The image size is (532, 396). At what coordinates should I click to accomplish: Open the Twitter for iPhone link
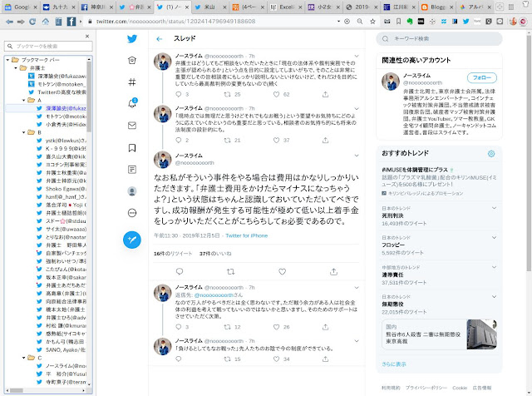click(x=247, y=235)
